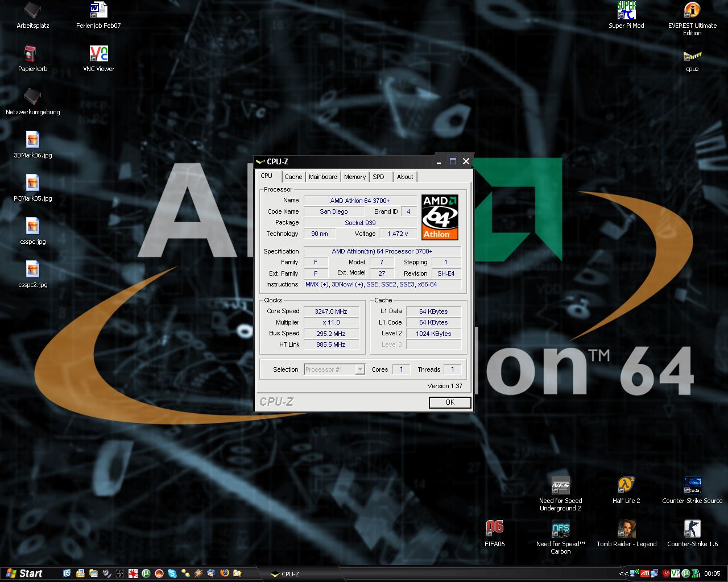
Task: Click the Core Speed value 3247.0 MHz
Action: [x=331, y=311]
